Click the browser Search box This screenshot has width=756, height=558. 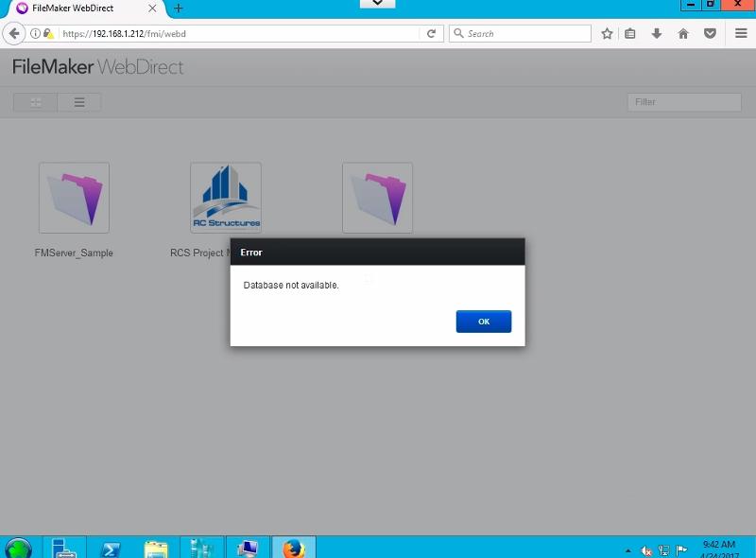pos(520,34)
